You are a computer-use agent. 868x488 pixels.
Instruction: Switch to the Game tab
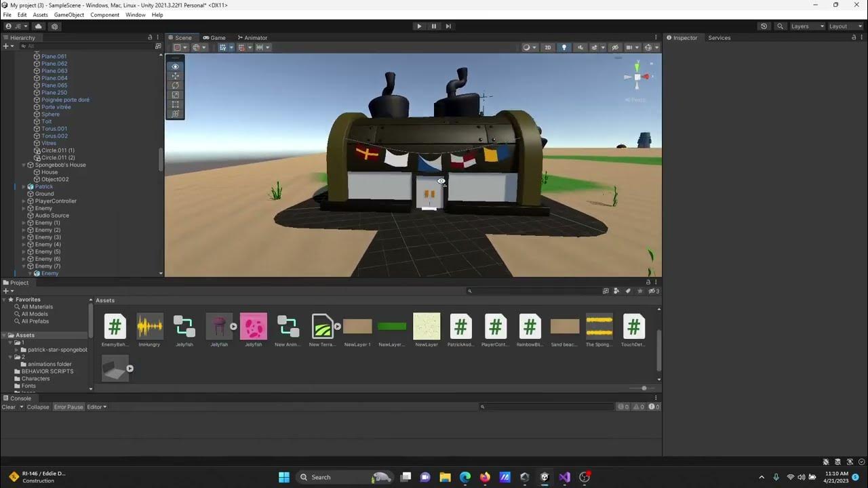pos(214,38)
